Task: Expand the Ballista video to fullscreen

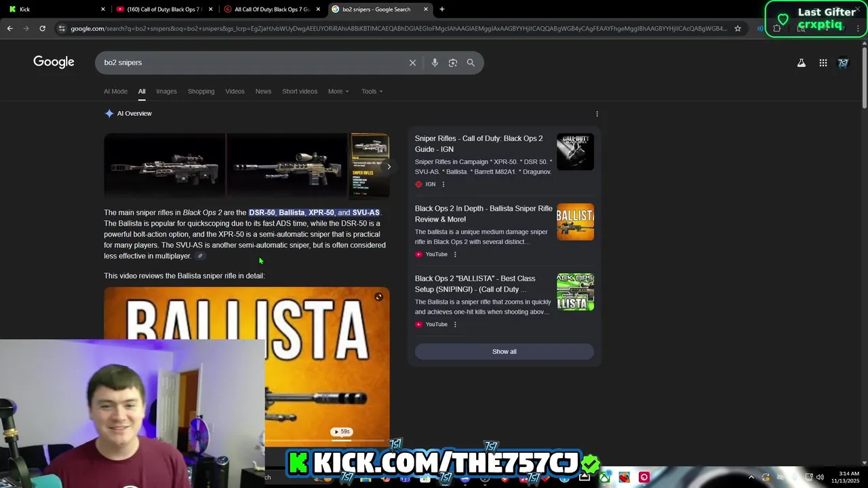Action: click(x=378, y=297)
